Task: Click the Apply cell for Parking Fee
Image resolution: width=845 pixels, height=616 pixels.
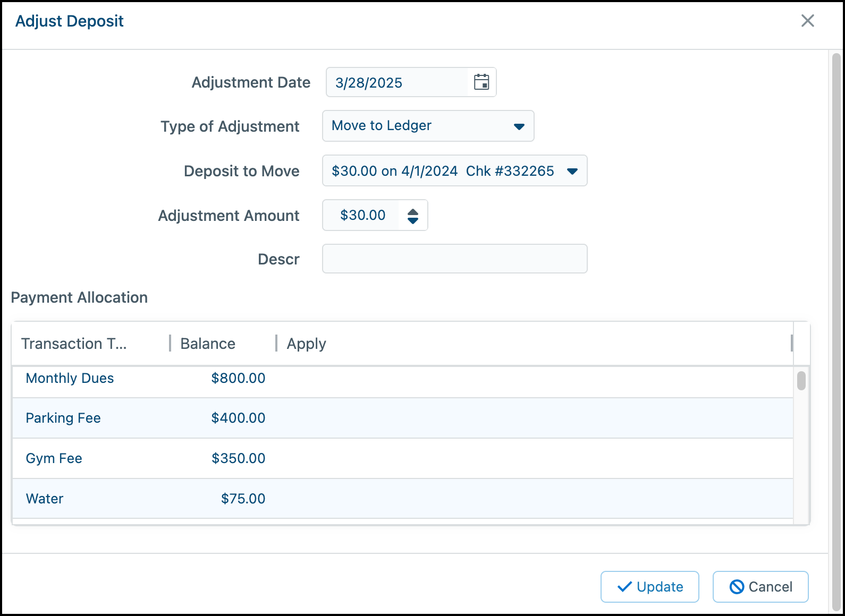Action: pos(535,418)
